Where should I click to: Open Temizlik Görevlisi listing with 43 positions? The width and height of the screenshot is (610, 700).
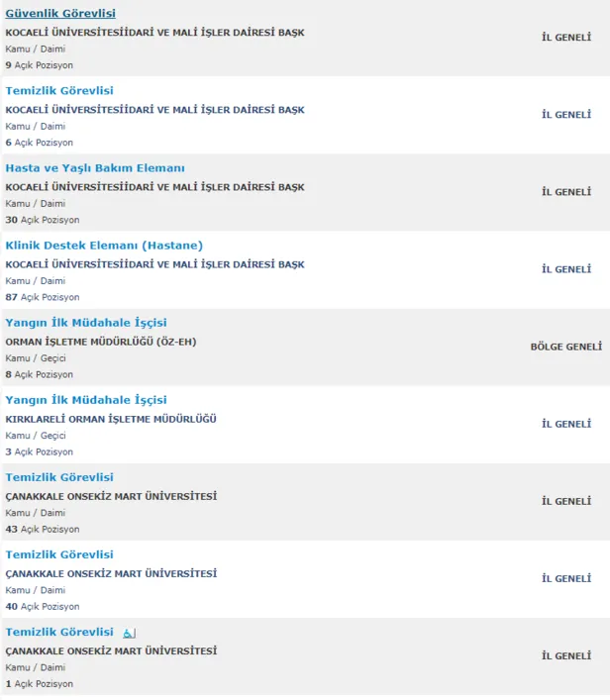(x=59, y=477)
